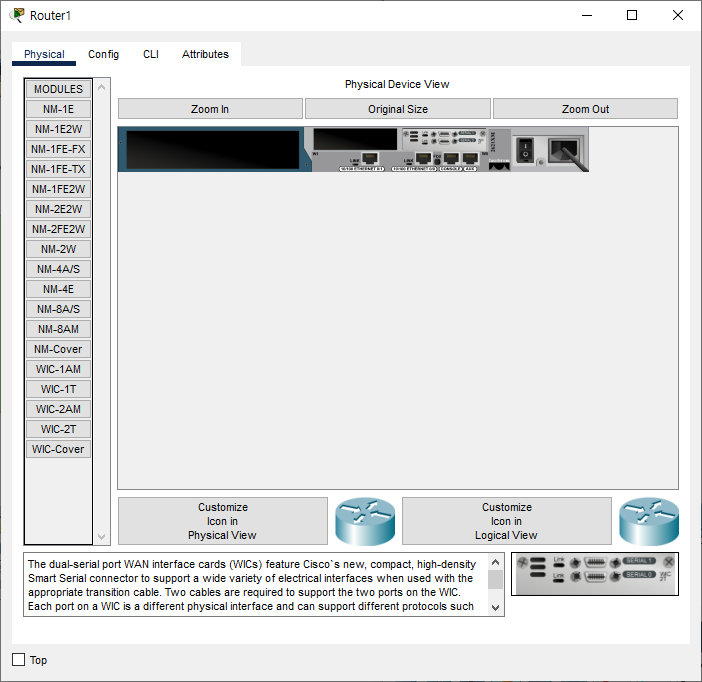Viewport: 702px width, 682px height.
Task: Flip the router power switch
Action: tap(525, 150)
